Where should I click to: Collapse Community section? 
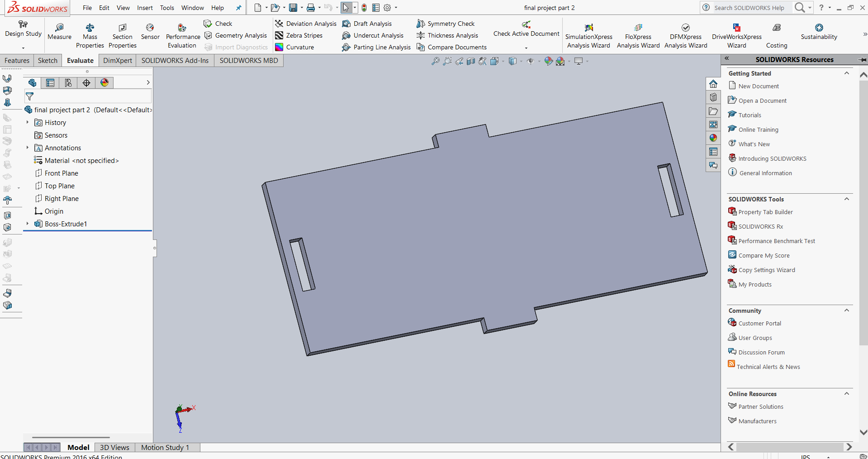(847, 310)
